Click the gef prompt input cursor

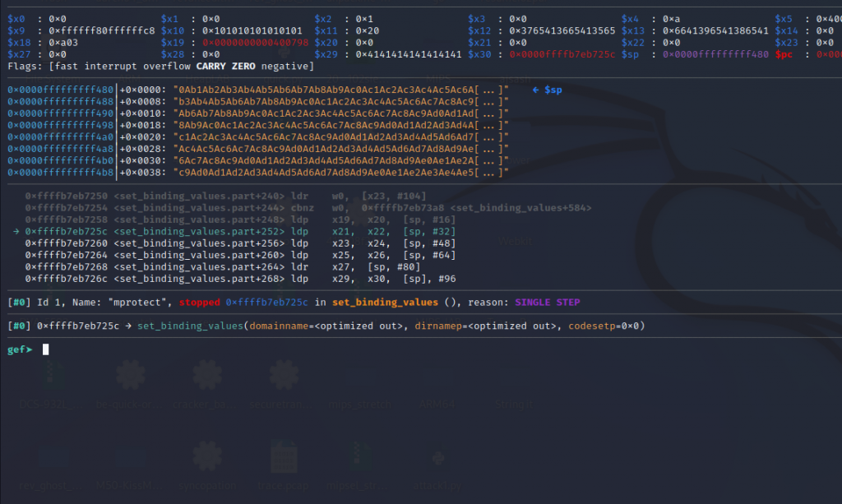coord(46,349)
